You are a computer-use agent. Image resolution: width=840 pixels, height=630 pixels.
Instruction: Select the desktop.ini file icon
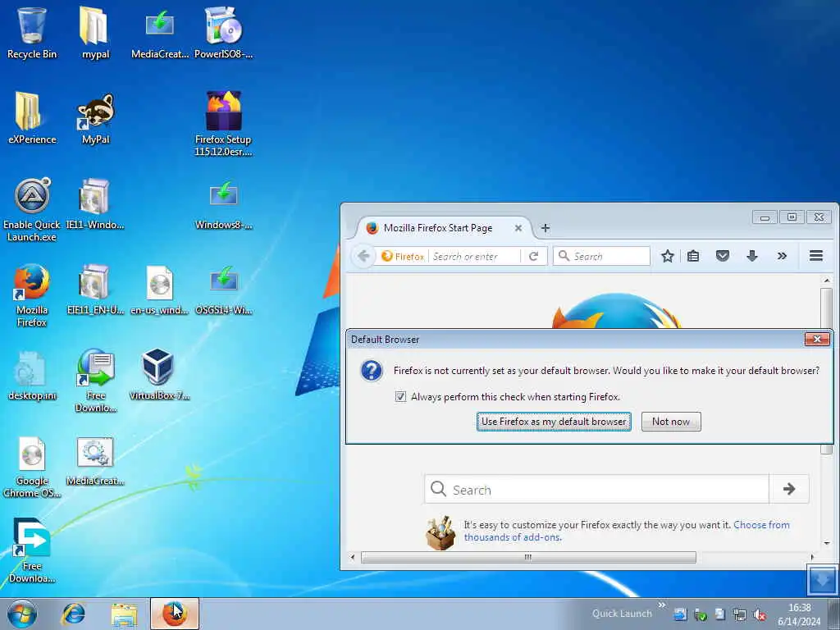click(x=32, y=375)
